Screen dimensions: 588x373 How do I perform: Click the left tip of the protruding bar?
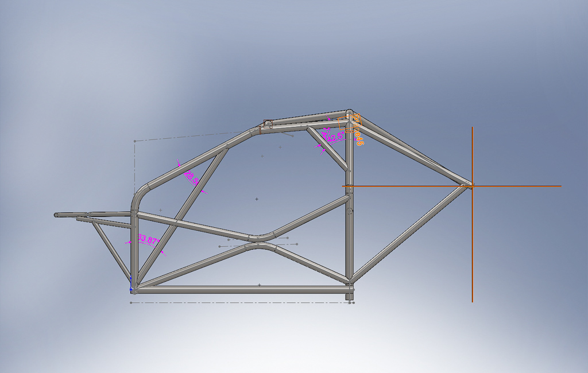[x=57, y=215]
